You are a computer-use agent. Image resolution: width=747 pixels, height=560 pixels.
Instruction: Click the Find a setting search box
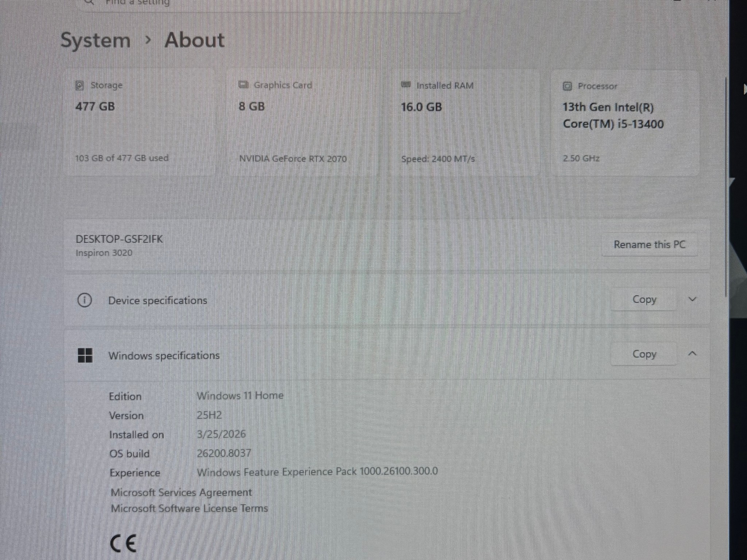[x=274, y=4]
